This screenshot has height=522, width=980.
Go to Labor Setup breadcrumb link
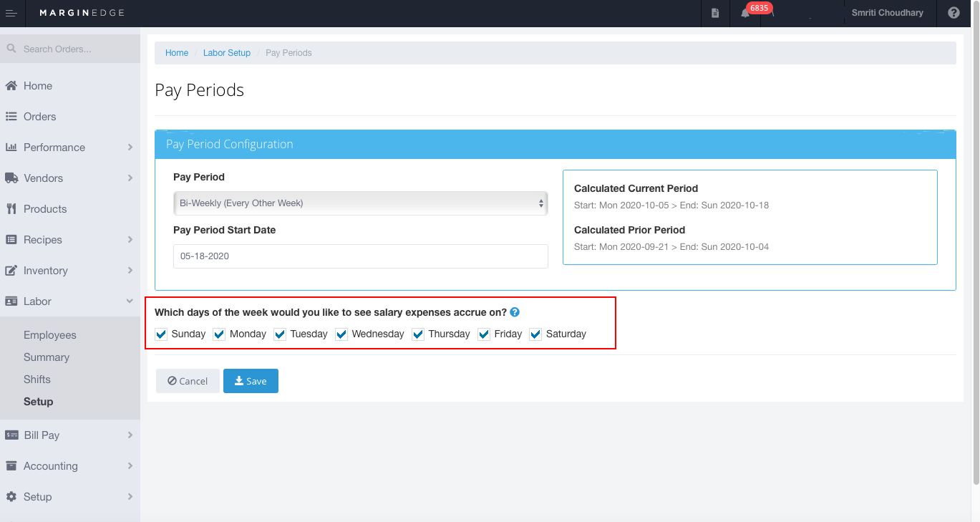(227, 53)
